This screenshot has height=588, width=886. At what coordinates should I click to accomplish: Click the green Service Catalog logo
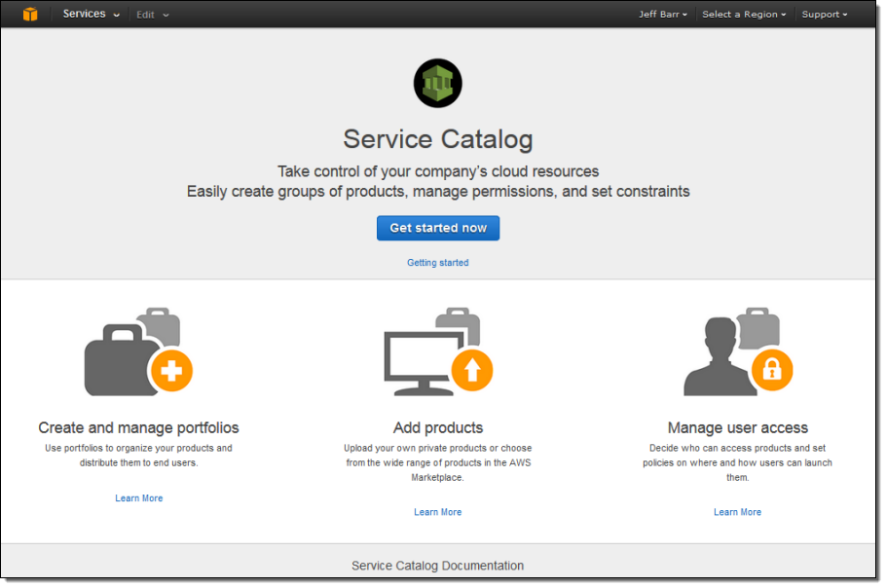tap(437, 83)
